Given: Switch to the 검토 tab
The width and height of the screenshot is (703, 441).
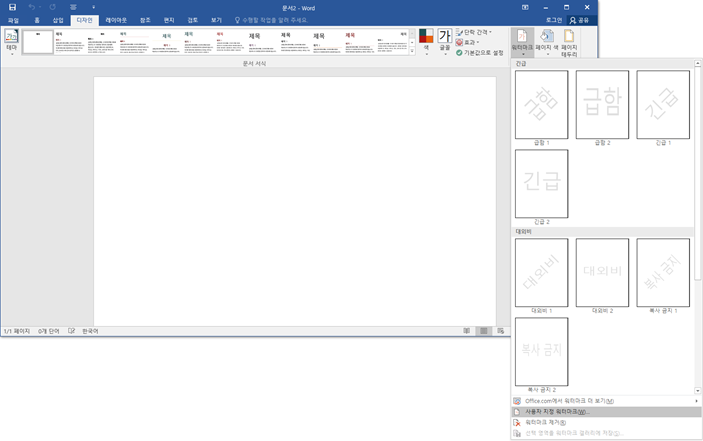Looking at the screenshot, I should [x=192, y=20].
